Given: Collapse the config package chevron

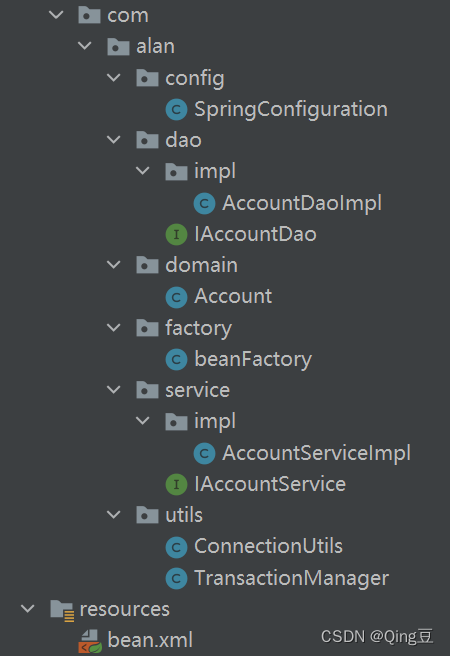Looking at the screenshot, I should [x=114, y=78].
